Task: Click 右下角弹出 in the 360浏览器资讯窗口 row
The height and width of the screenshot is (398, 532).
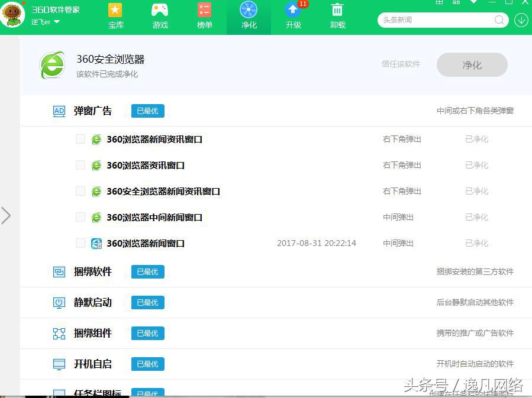Action: (402, 165)
